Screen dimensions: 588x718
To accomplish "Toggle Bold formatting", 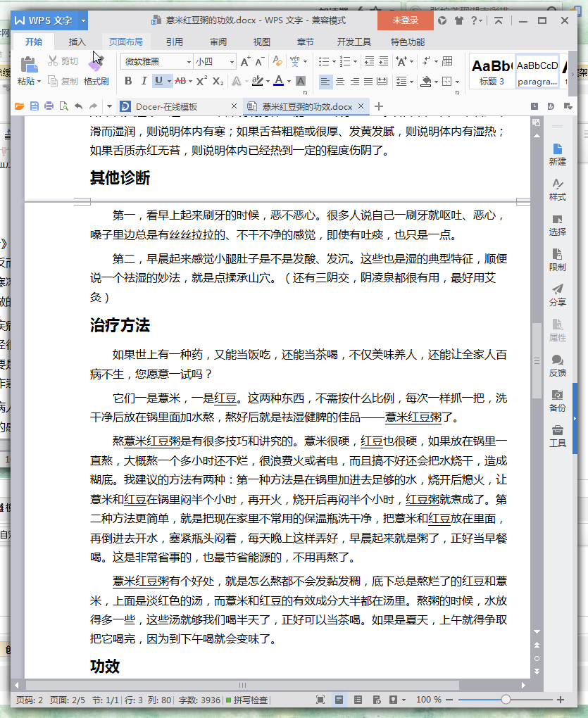I will pyautogui.click(x=128, y=81).
